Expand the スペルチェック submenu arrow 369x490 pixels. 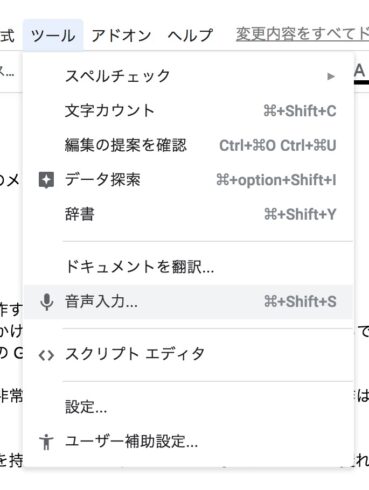click(x=331, y=77)
